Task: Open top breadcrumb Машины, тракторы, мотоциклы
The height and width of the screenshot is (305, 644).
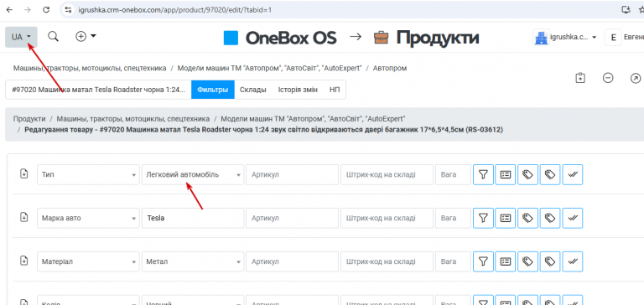Action: coord(90,68)
